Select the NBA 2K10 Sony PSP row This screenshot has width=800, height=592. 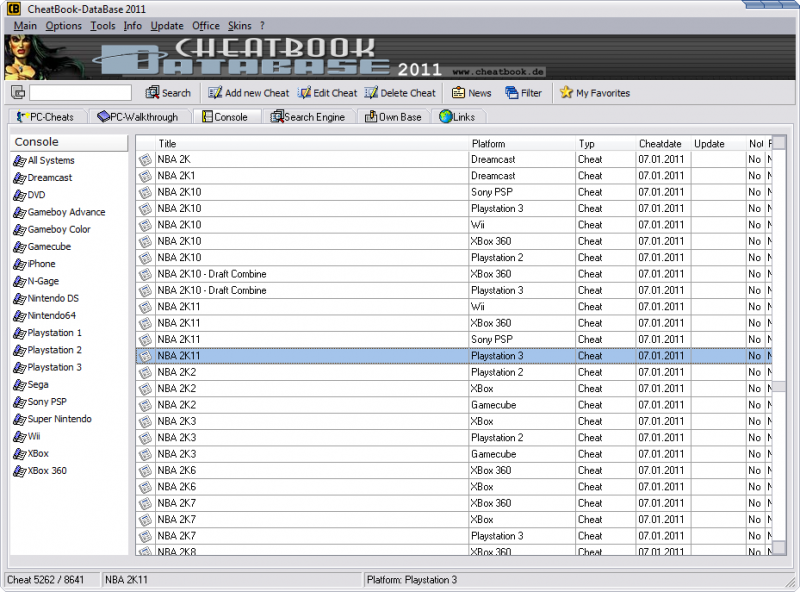(454, 192)
